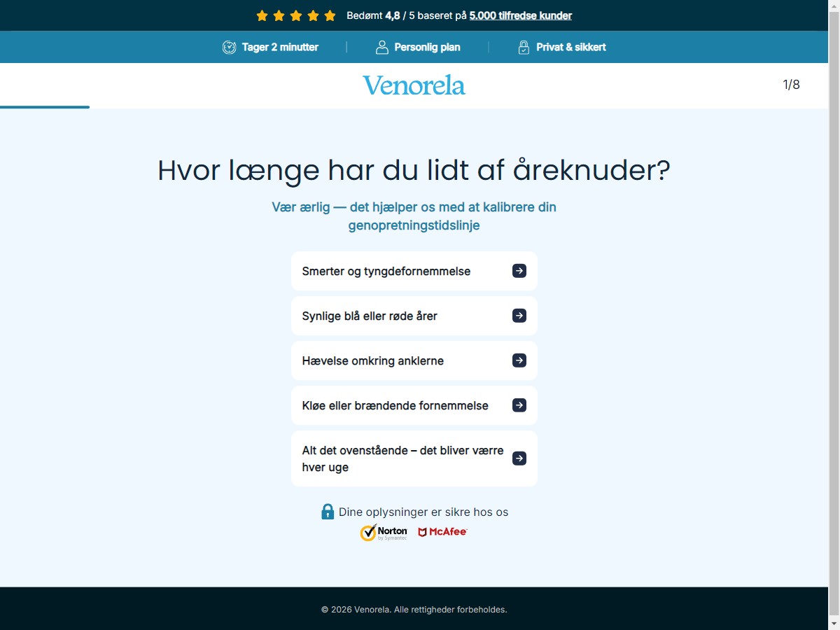Click the arrow icon on Synlige blå eller røde årer
The width and height of the screenshot is (840, 630).
pos(519,316)
